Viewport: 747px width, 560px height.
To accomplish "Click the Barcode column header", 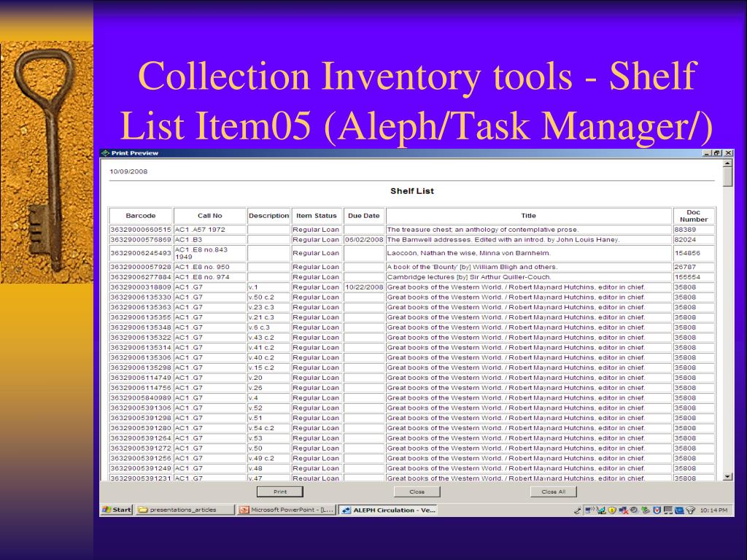I will (141, 216).
